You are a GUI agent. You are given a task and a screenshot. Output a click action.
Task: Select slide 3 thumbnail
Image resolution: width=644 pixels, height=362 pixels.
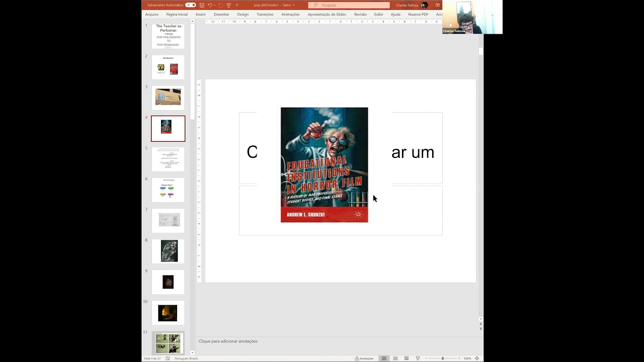point(168,98)
